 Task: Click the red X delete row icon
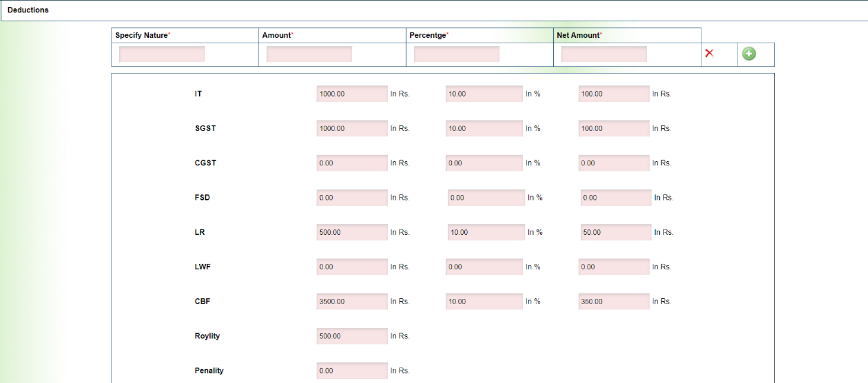click(709, 53)
